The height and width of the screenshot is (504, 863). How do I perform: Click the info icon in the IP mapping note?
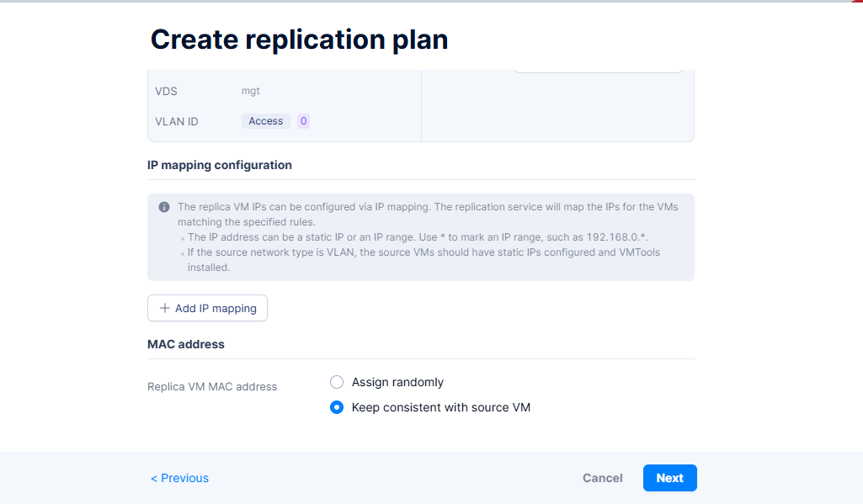(x=164, y=207)
